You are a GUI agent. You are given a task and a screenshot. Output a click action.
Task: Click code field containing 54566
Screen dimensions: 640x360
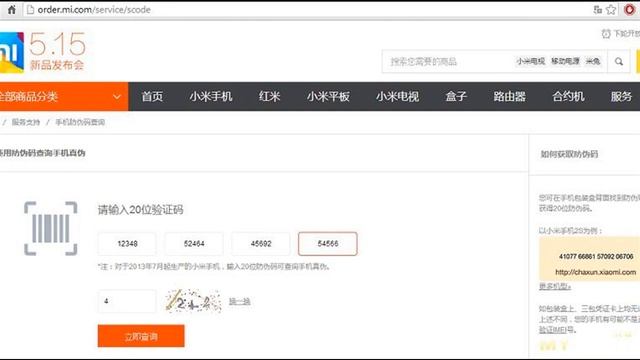pos(328,244)
